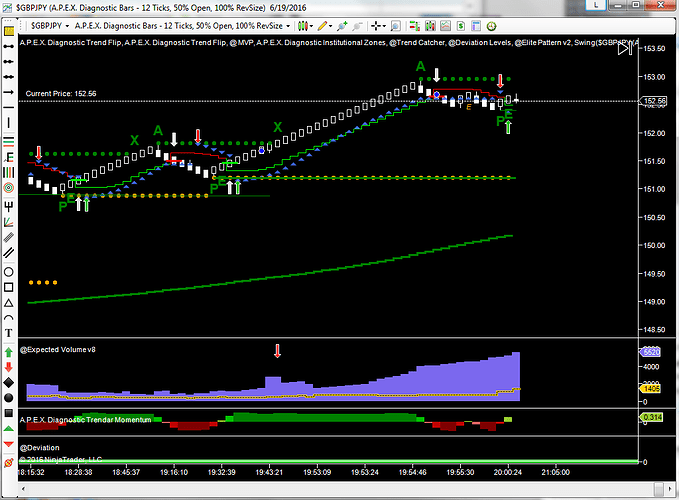
Task: Select the red Triangle Down marker
Action: click(8, 444)
